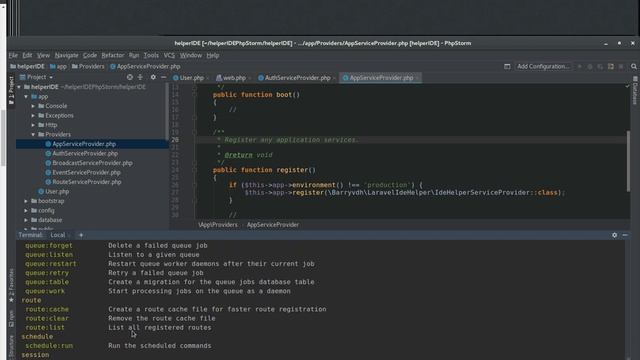Click the 'schedule:run' command text in terminal

point(49,346)
